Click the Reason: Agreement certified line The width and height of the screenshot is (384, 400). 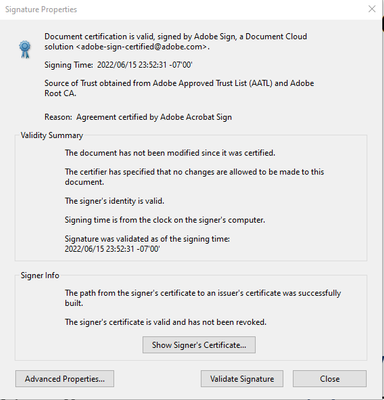(138, 117)
